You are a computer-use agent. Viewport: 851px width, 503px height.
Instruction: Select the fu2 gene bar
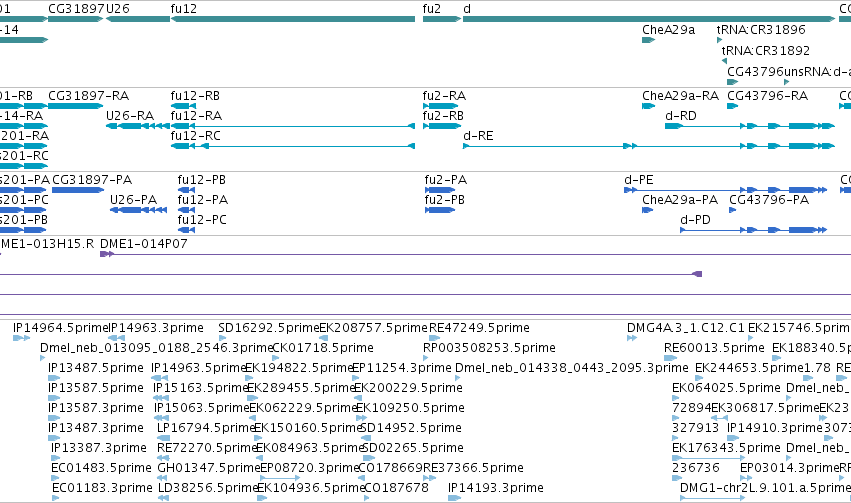(x=442, y=19)
